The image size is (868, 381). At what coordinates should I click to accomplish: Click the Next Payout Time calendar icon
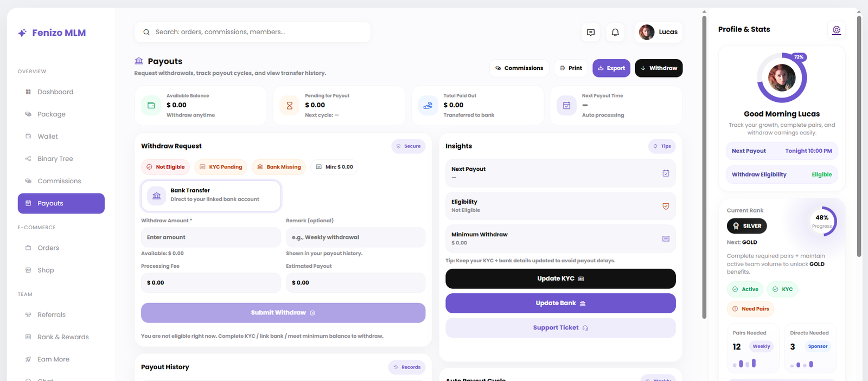tap(566, 106)
